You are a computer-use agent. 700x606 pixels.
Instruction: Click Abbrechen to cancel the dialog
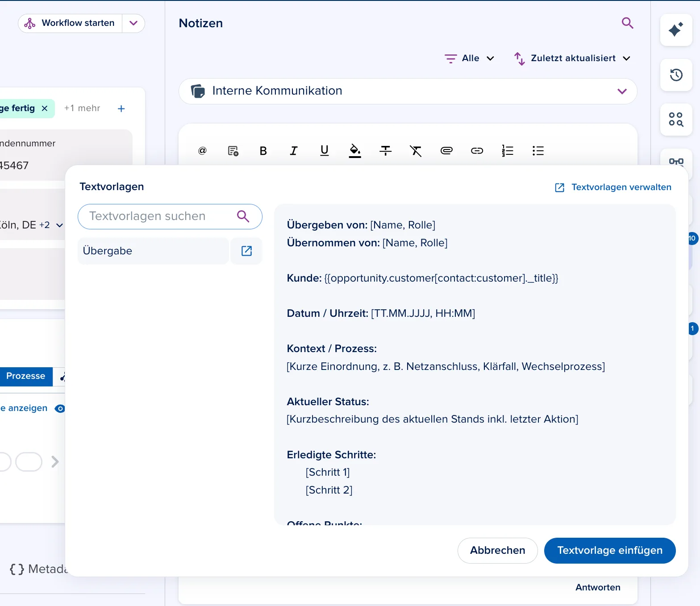[x=497, y=550]
